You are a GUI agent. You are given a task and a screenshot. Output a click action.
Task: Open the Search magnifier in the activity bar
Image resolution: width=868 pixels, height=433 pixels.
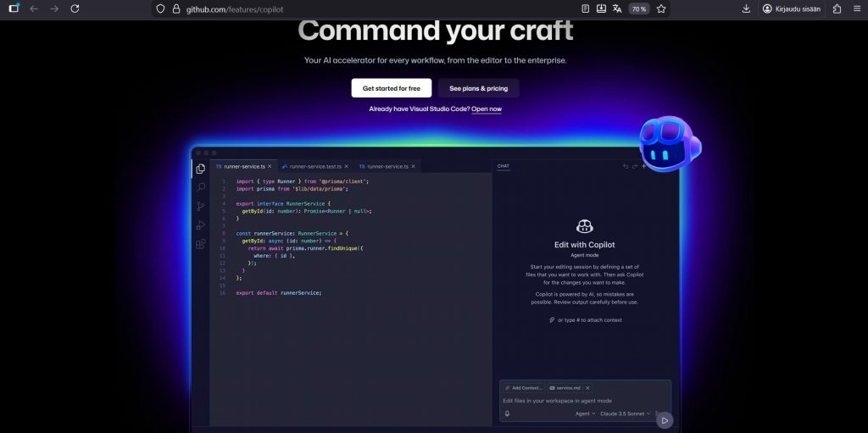[x=200, y=187]
